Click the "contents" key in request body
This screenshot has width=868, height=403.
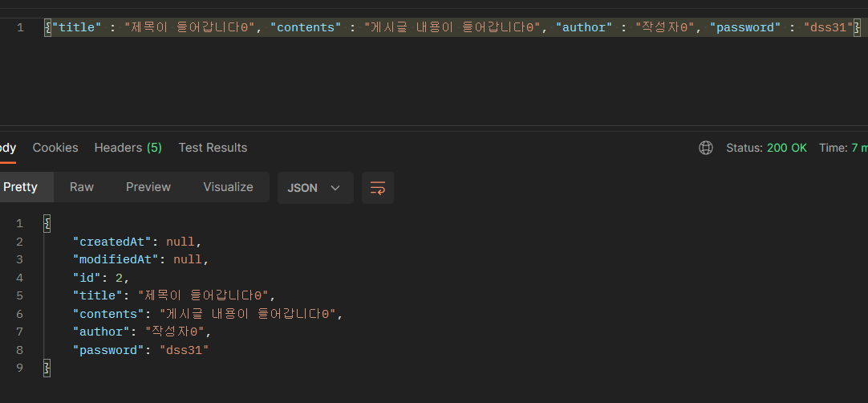tap(306, 27)
